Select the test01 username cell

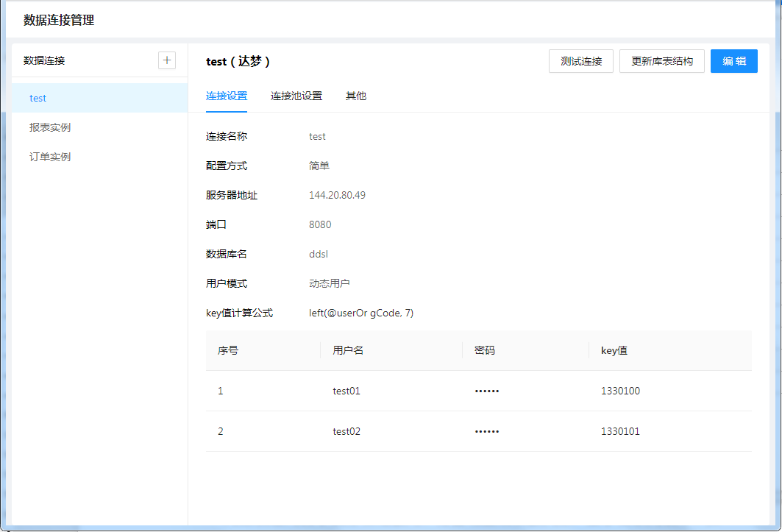(x=346, y=391)
